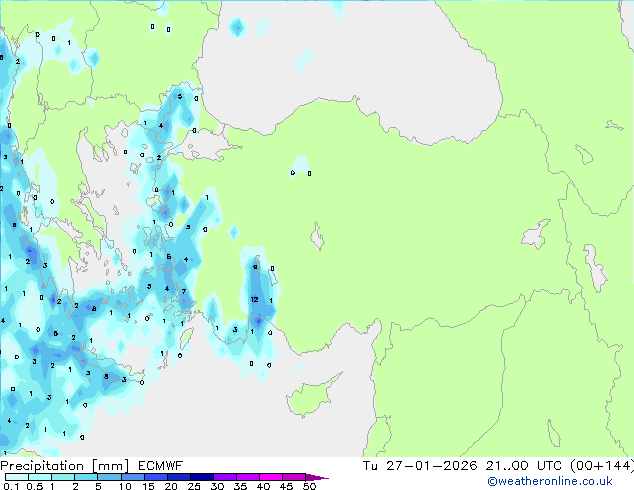Click the 5–10 mm legend color box
This screenshot has height=490, width=634.
pos(109,477)
